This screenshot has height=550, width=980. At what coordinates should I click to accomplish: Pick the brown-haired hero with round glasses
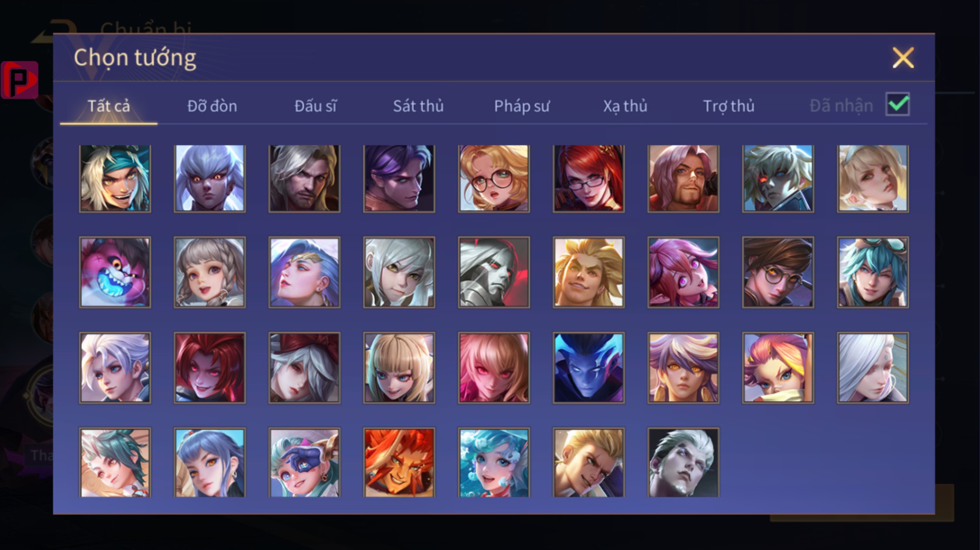[x=778, y=272]
